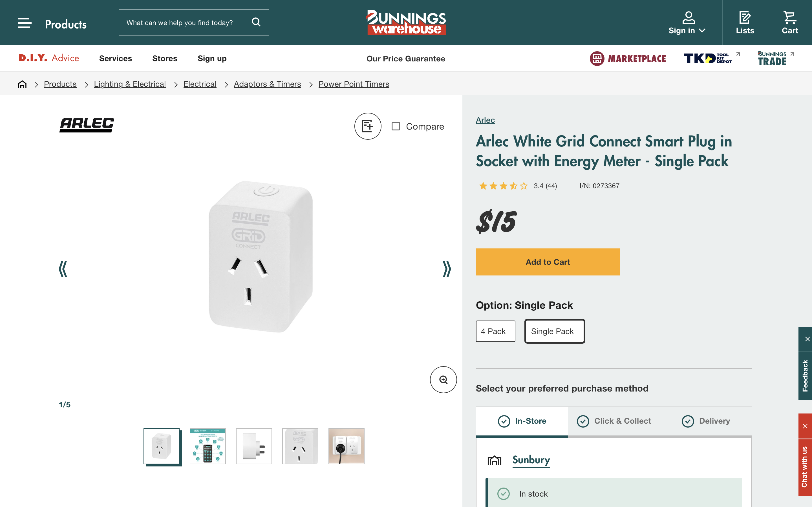Go to next product image arrow
The height and width of the screenshot is (507, 812).
click(446, 269)
